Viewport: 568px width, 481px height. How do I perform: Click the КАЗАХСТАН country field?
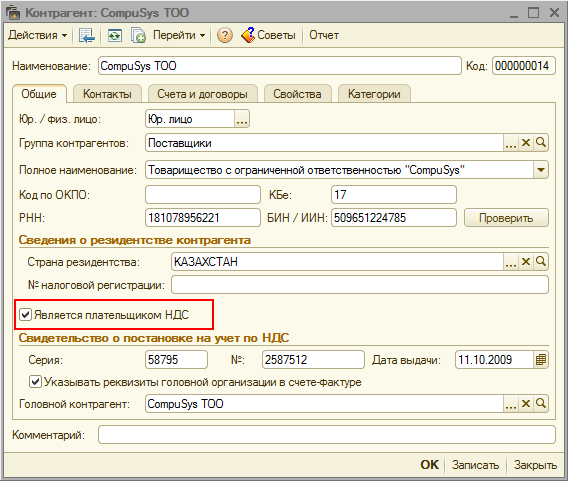click(337, 262)
